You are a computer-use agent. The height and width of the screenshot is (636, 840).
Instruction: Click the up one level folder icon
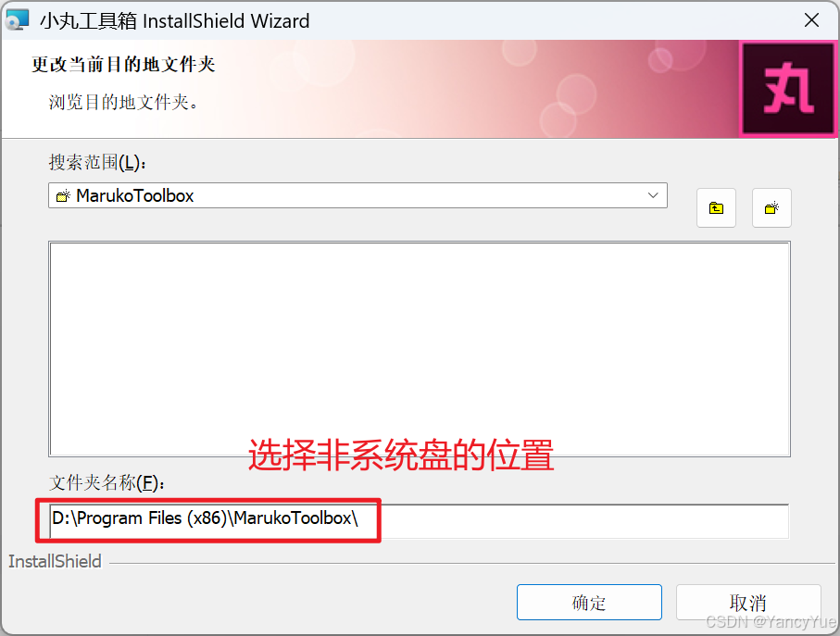tap(716, 207)
